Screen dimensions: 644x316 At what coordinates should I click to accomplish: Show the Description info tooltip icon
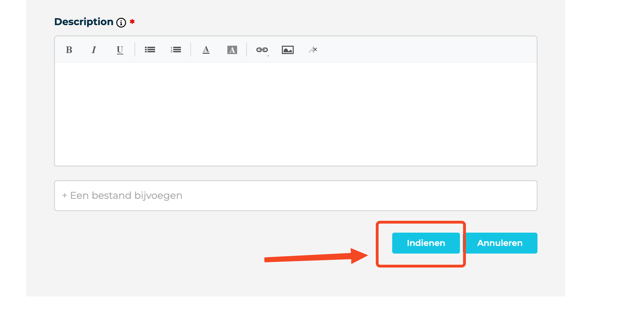coord(121,23)
